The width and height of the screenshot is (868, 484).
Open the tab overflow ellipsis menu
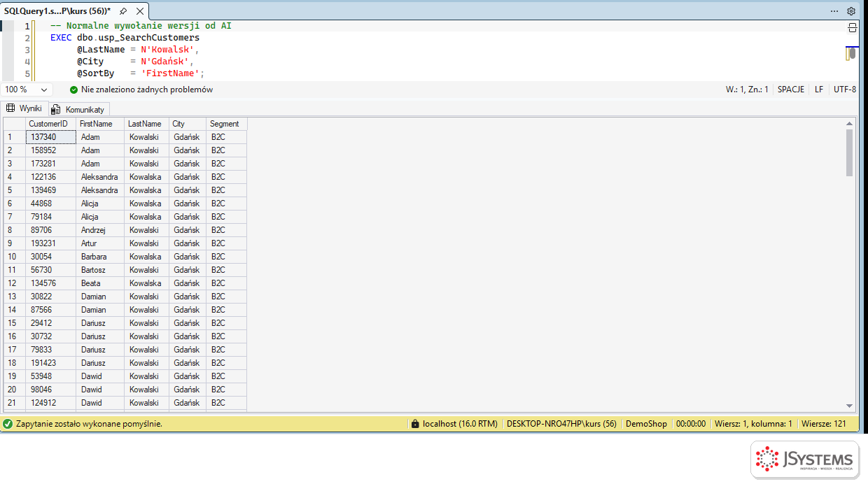834,11
